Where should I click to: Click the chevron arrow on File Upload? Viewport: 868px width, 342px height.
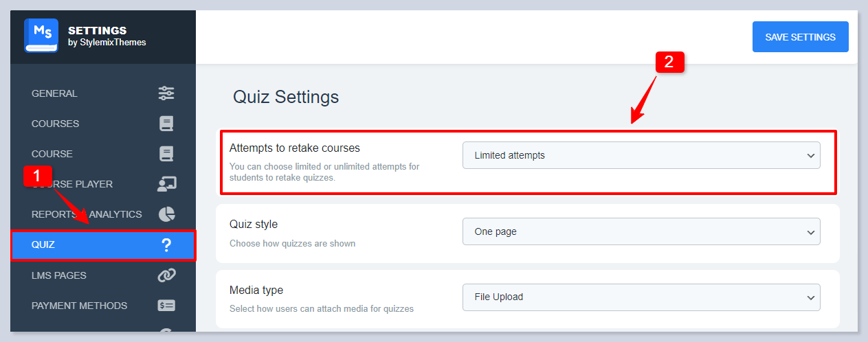click(x=810, y=297)
